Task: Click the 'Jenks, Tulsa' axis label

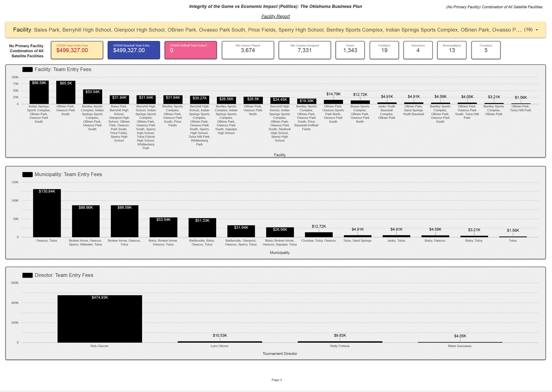Action: (x=396, y=241)
